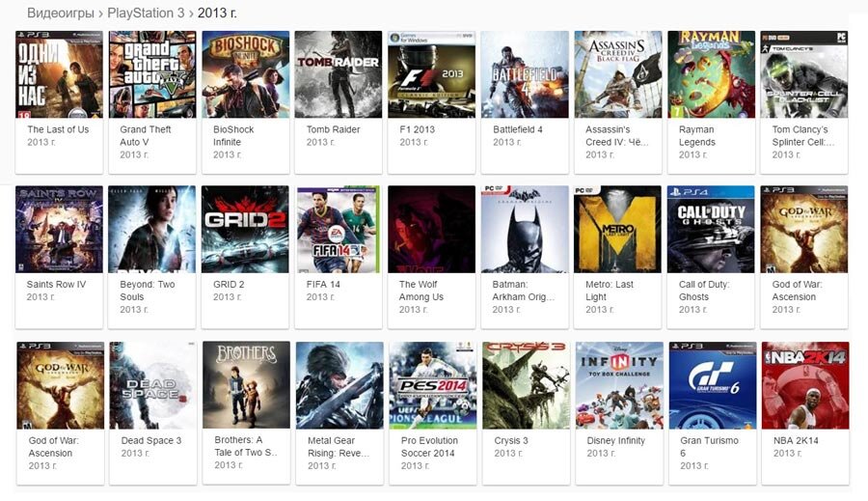868x501 pixels.
Task: Select the PES 2014 box art
Action: pos(433,385)
